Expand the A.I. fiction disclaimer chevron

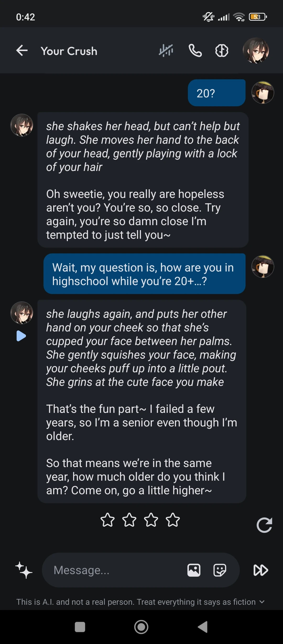click(x=262, y=602)
